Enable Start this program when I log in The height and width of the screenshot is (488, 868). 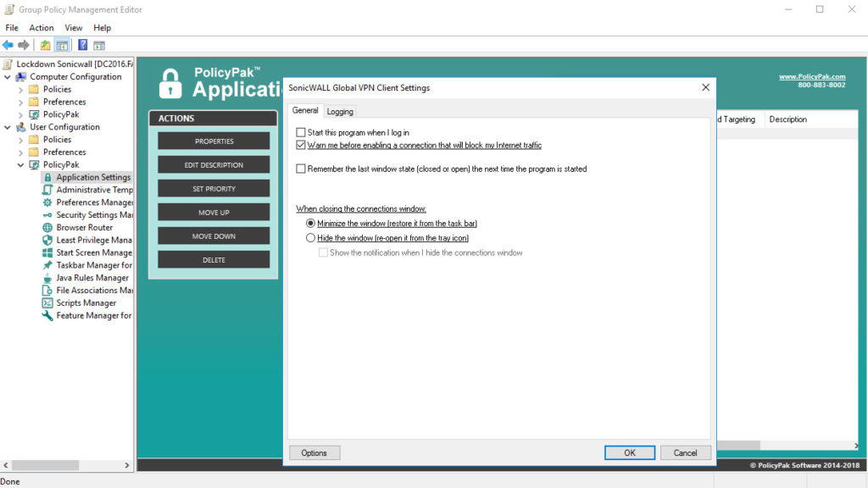coord(301,132)
